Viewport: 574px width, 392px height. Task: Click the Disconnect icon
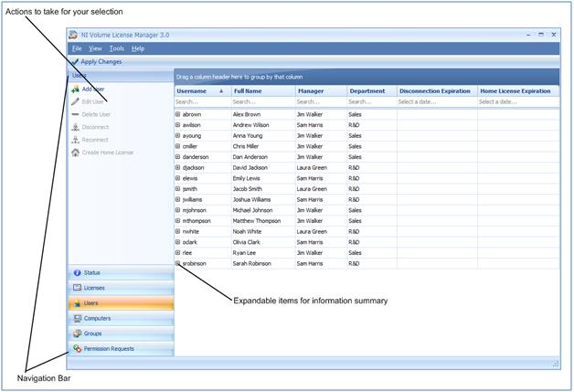click(76, 127)
